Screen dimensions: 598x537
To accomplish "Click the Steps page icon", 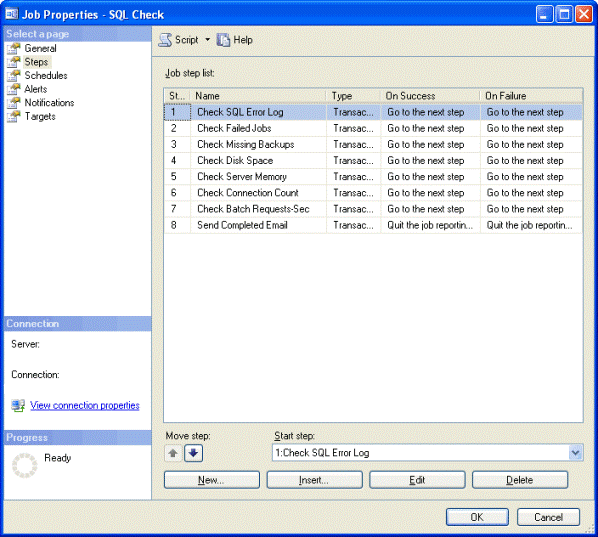I will pos(13,62).
